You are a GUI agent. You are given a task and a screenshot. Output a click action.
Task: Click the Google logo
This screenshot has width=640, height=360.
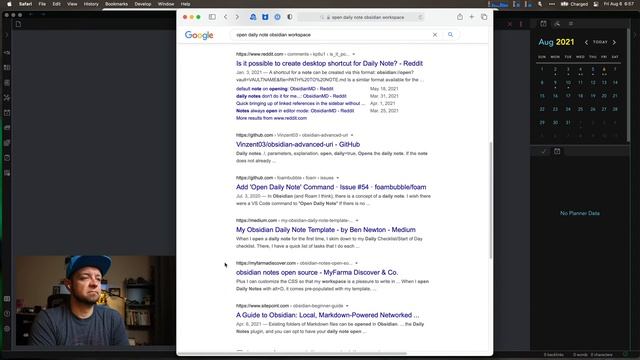tap(199, 35)
